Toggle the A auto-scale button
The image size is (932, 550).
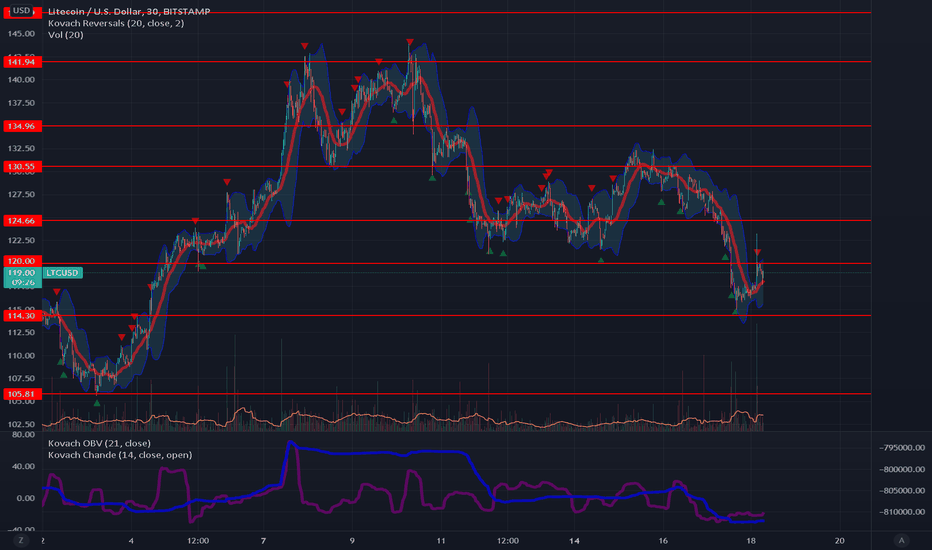tap(901, 540)
